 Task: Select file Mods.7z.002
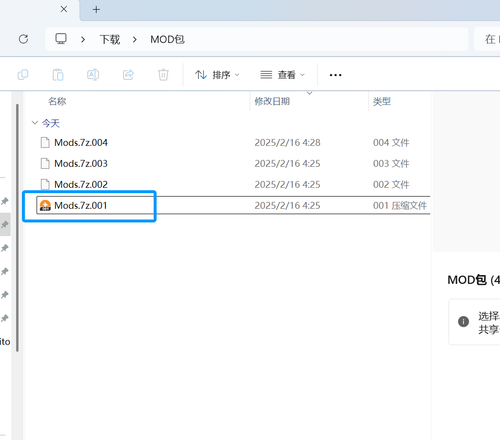coord(81,185)
